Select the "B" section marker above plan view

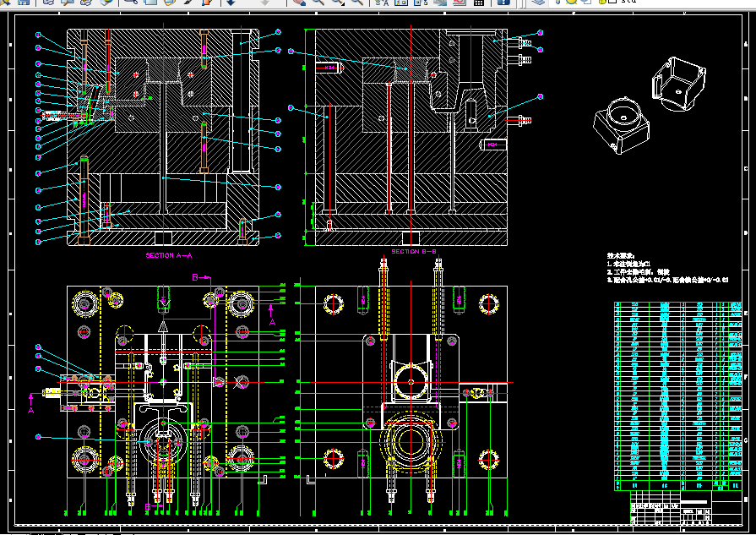[x=195, y=277]
